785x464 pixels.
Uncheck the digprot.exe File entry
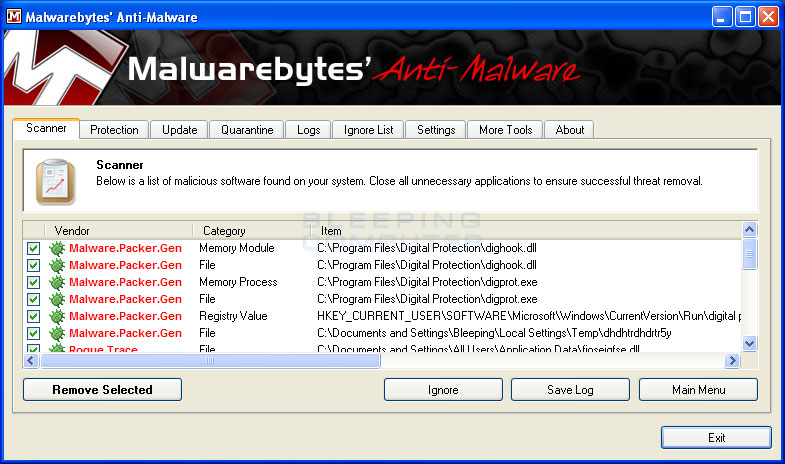click(x=34, y=299)
